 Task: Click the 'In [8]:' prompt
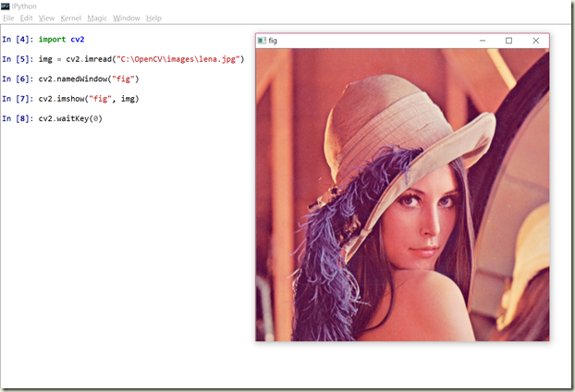[x=18, y=118]
